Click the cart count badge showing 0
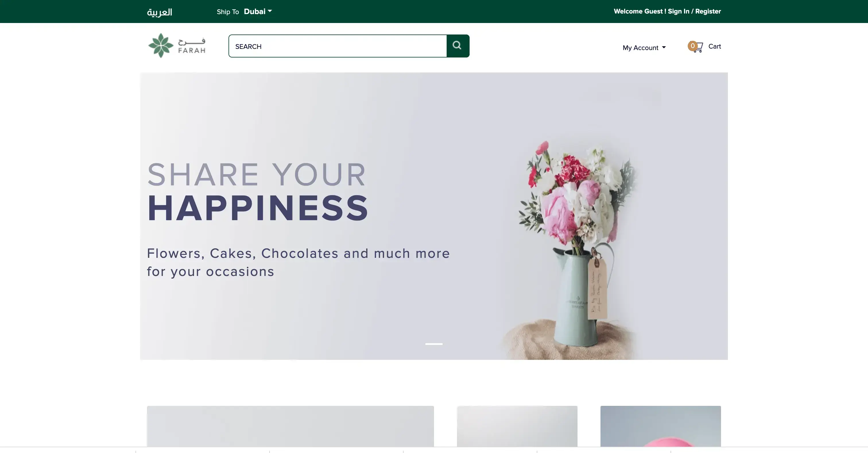The image size is (868, 453). coord(692,46)
